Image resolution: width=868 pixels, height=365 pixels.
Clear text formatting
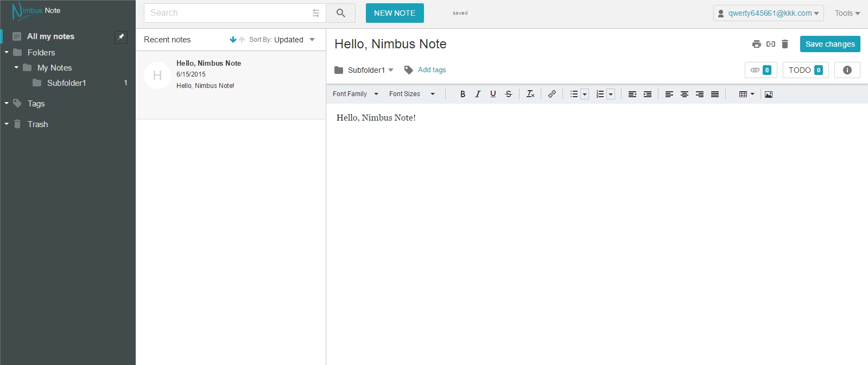(x=530, y=94)
